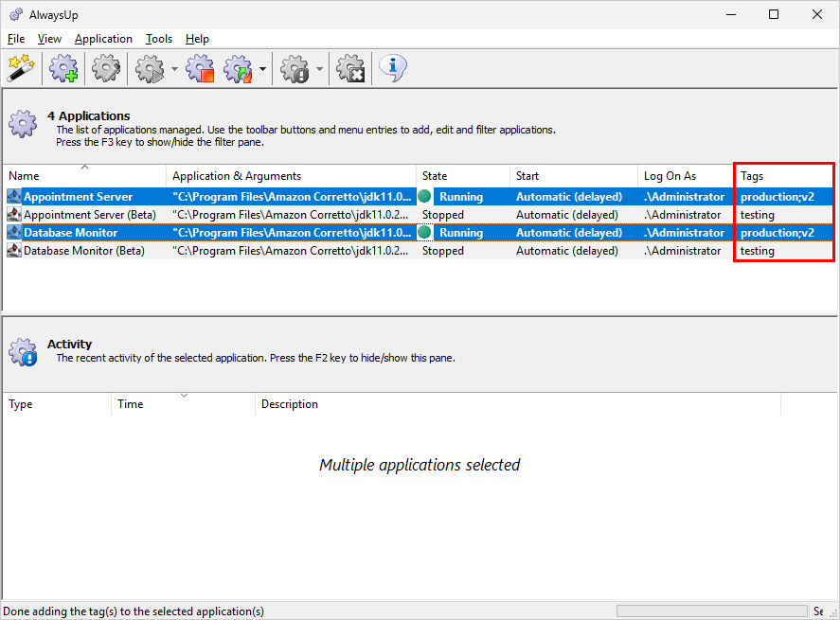Sort activity by Description column header

(518, 403)
